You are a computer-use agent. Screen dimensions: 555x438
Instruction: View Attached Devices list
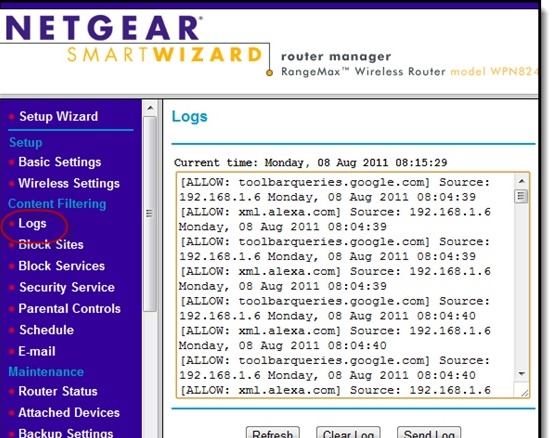[69, 413]
